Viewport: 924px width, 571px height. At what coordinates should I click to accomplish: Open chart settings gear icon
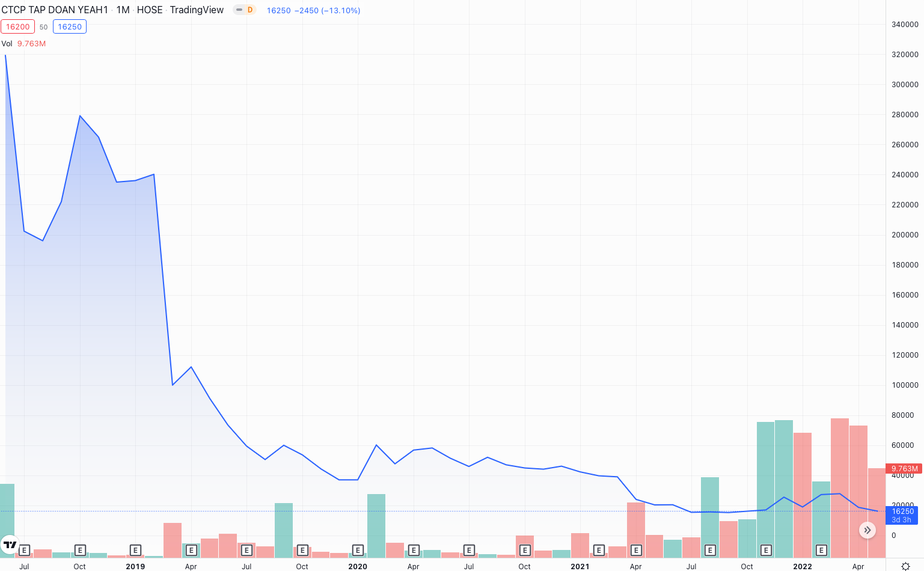tap(905, 566)
